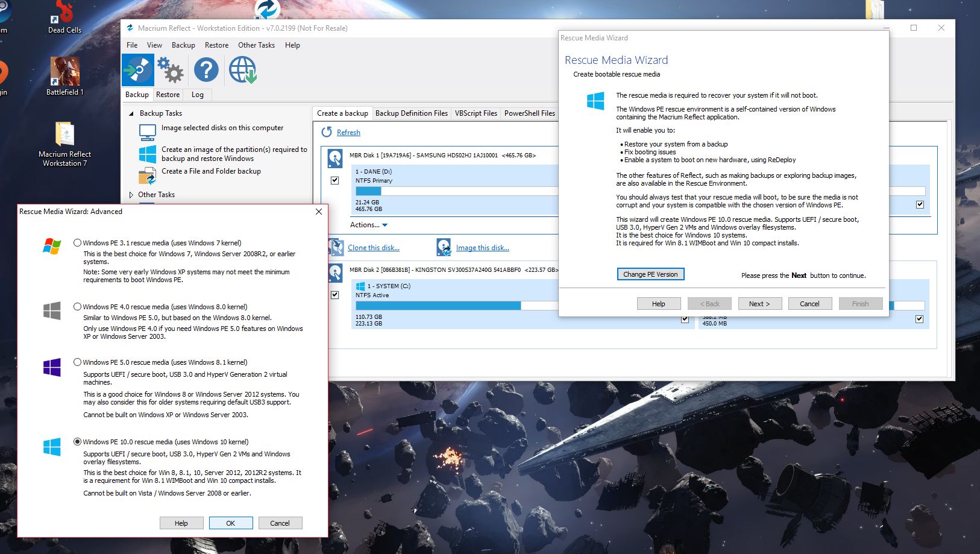Click the Windows logo on the SYSTEM (C:) partition
This screenshot has width=980, height=554.
tap(360, 286)
